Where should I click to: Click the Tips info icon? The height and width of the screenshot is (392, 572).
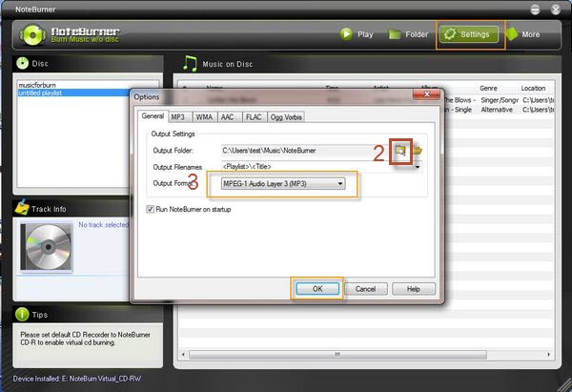pos(22,314)
